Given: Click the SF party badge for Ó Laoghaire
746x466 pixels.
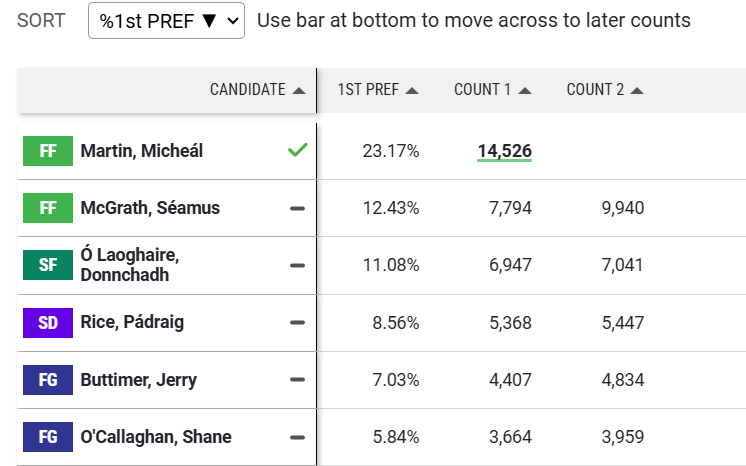Looking at the screenshot, I should pos(48,265).
